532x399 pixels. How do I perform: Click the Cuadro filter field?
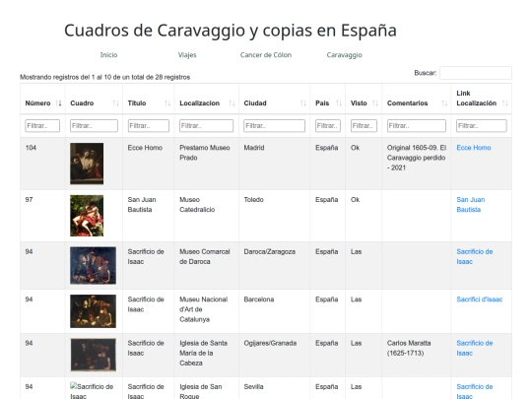(94, 125)
